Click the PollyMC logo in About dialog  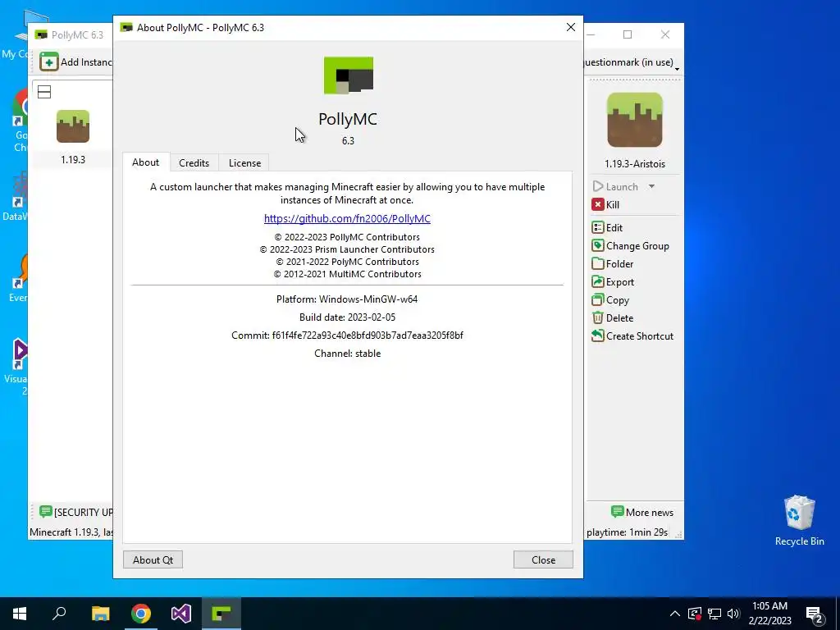(348, 75)
